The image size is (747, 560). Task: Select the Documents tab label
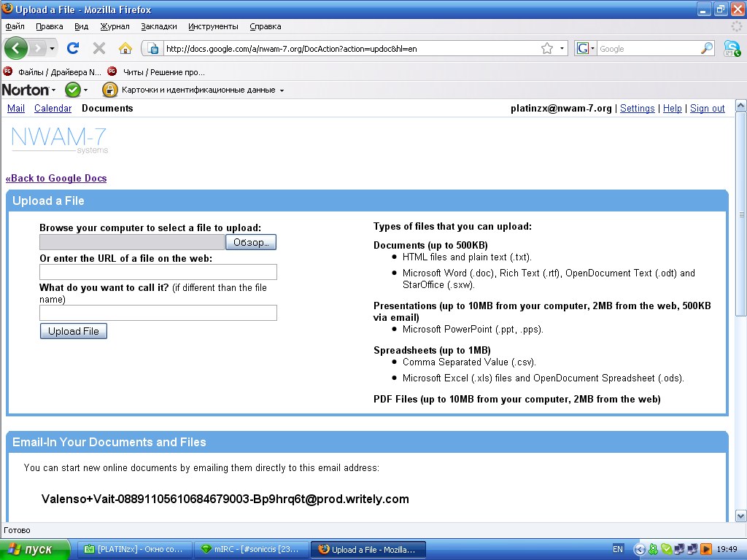pos(107,108)
